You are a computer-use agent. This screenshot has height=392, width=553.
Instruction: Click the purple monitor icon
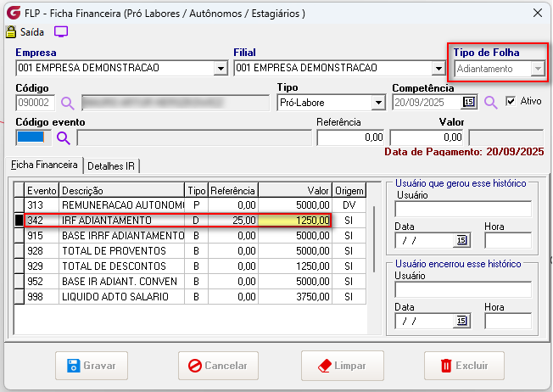61,31
